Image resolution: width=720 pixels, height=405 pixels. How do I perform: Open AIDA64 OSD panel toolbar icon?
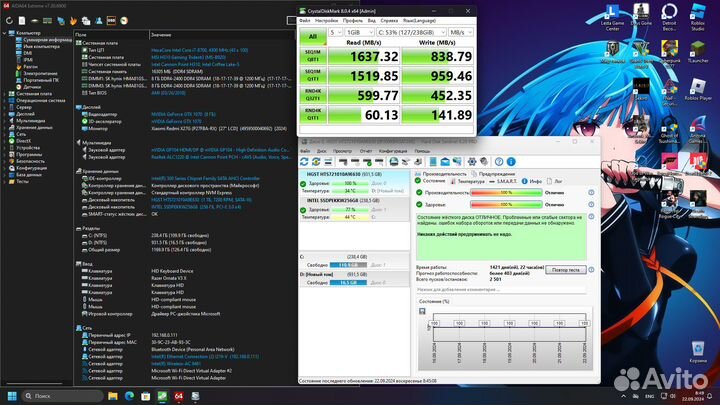[x=111, y=21]
